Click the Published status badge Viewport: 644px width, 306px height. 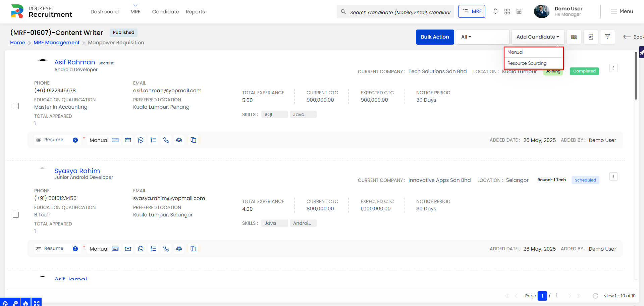point(123,33)
